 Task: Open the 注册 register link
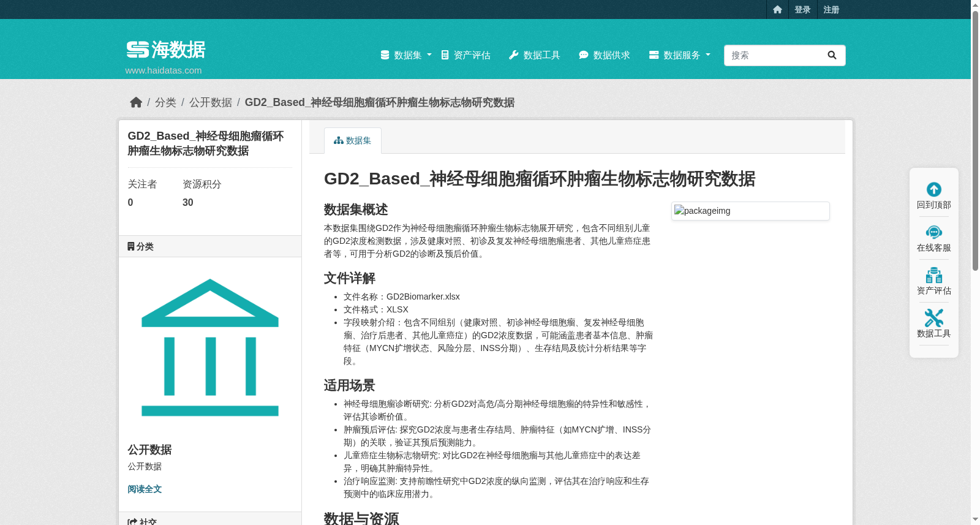[x=831, y=10]
